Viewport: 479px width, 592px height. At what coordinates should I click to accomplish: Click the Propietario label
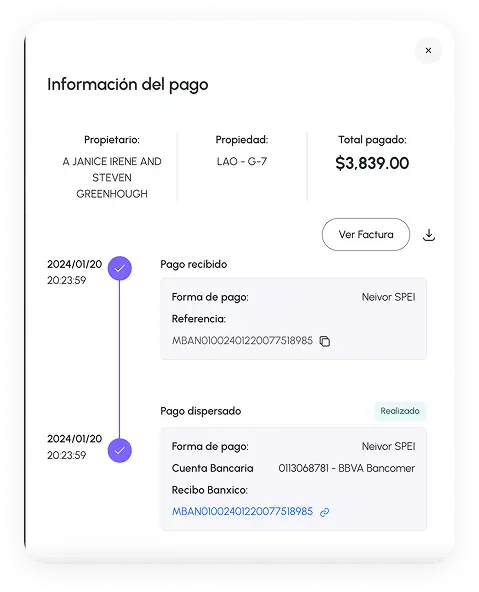point(112,140)
